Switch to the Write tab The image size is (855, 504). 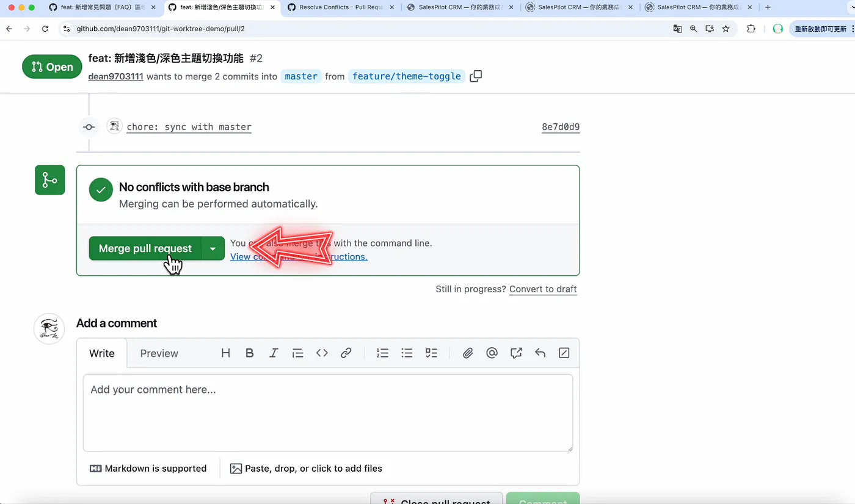click(x=102, y=353)
